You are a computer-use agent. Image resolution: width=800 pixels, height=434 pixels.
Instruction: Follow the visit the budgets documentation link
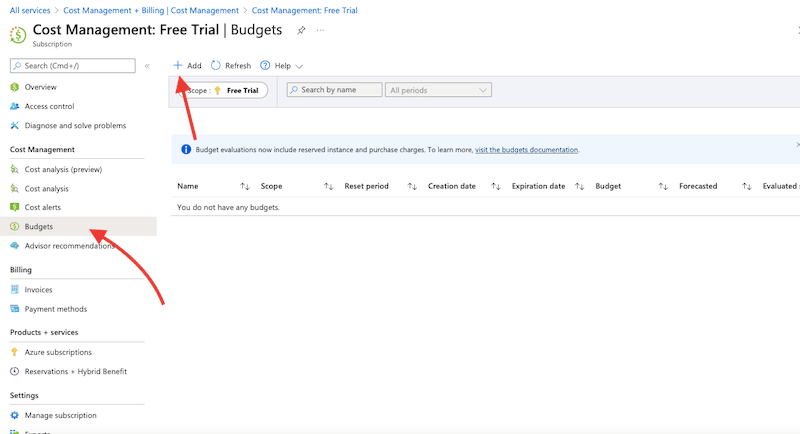(526, 150)
